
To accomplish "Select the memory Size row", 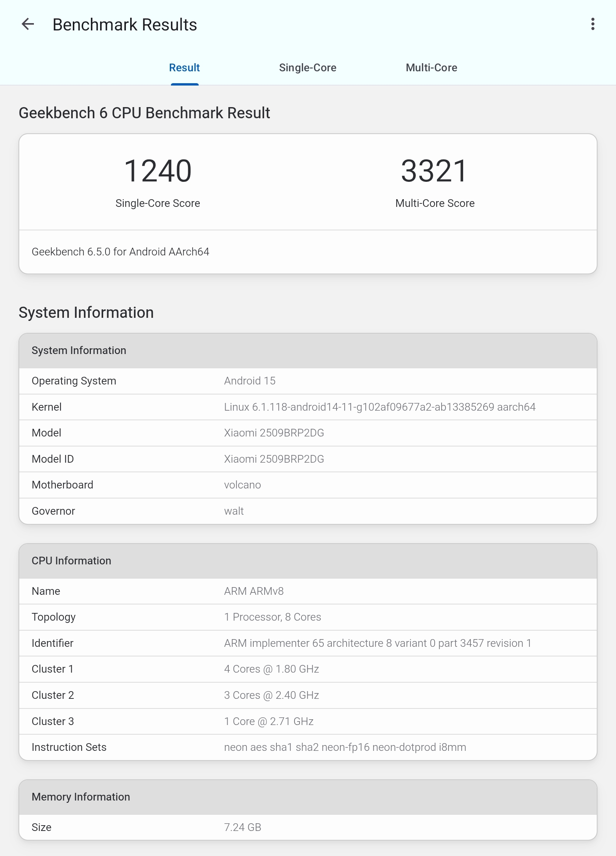I will pyautogui.click(x=307, y=827).
